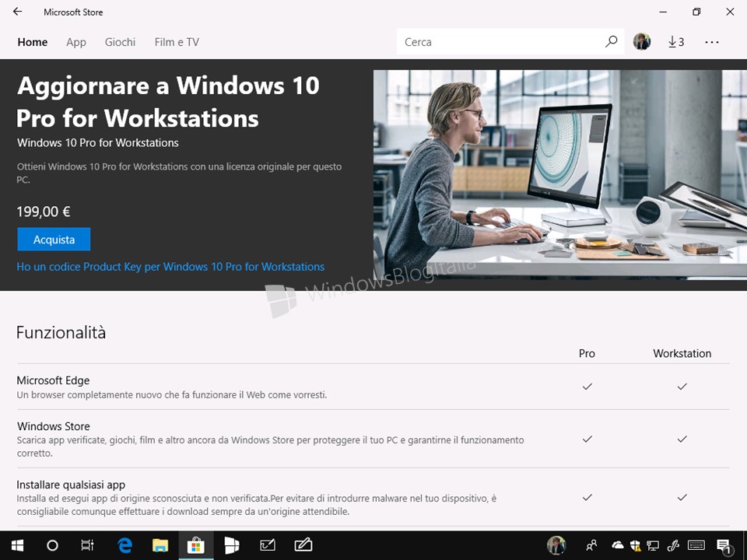This screenshot has height=560, width=747.
Task: Switch to the App tab
Action: pyautogui.click(x=76, y=42)
